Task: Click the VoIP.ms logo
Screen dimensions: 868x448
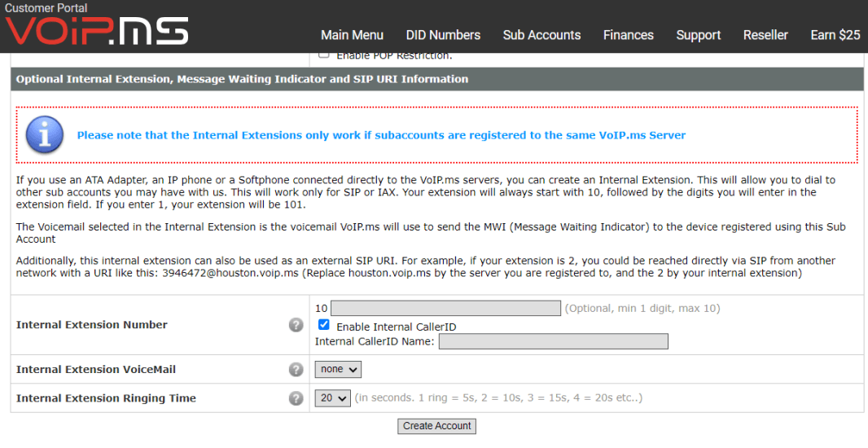Action: point(97,31)
